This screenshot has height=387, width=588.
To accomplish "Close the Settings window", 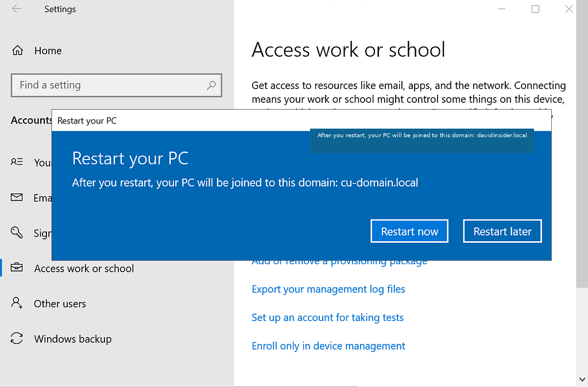I will tap(569, 9).
